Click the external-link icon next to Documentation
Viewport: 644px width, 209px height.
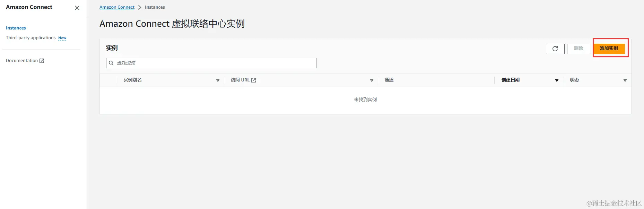(42, 61)
